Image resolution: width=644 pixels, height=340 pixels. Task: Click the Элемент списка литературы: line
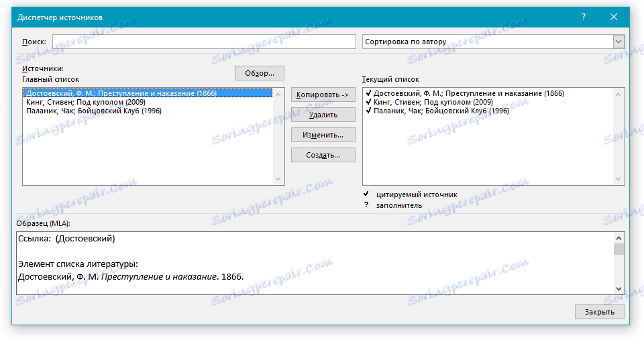(78, 264)
